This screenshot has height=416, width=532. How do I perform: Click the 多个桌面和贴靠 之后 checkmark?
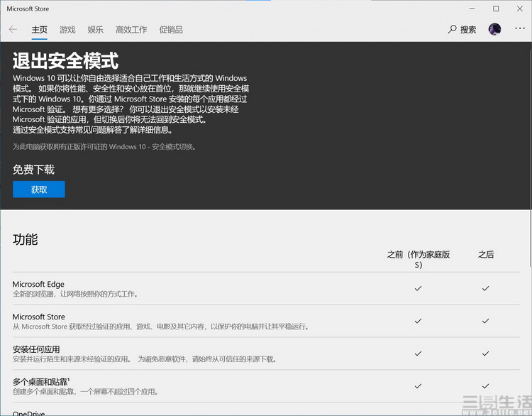(485, 386)
